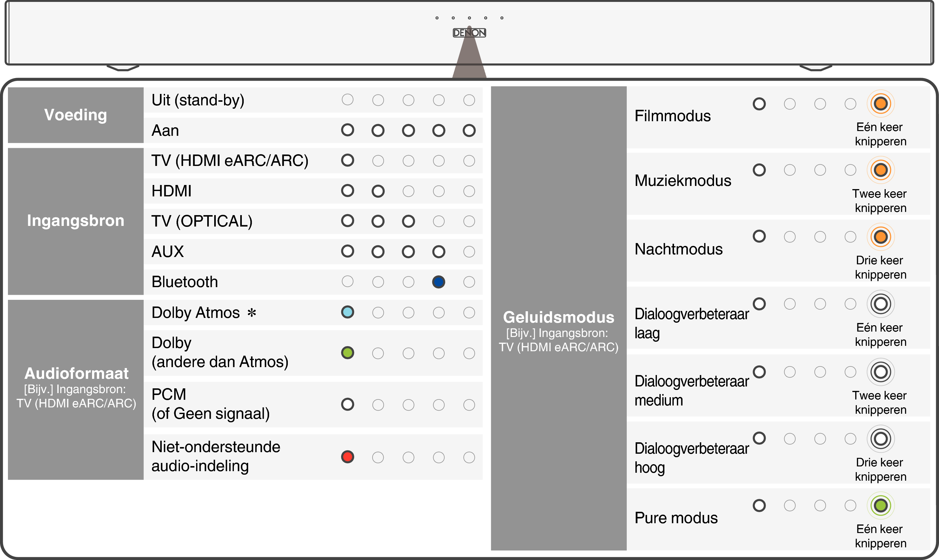Click the light blue Dolby Atmos LED

click(347, 312)
